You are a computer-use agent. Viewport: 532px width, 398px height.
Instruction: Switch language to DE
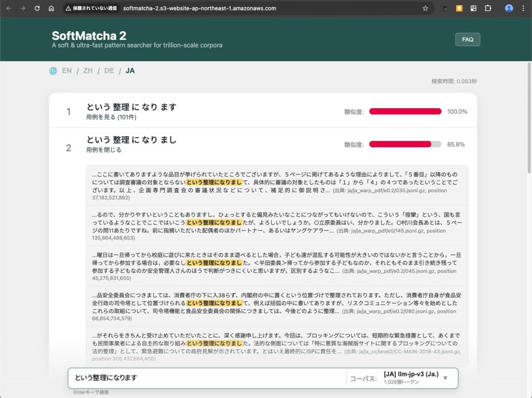(109, 71)
